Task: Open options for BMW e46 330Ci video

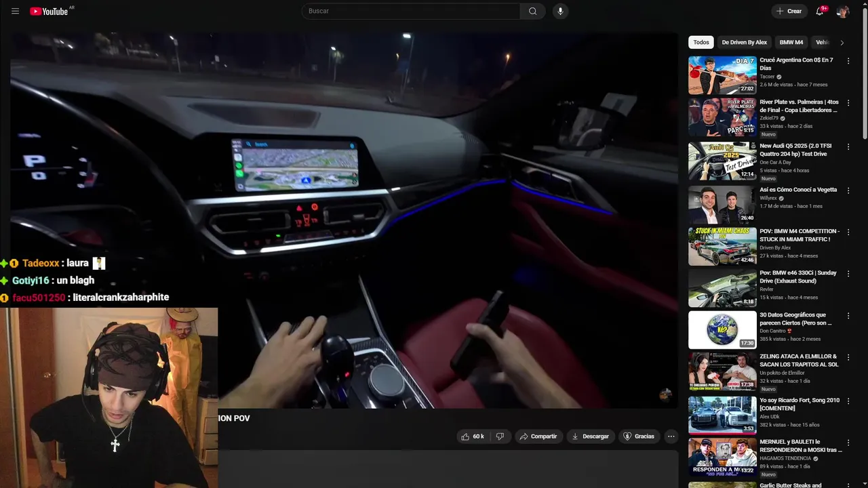Action: pyautogui.click(x=848, y=274)
